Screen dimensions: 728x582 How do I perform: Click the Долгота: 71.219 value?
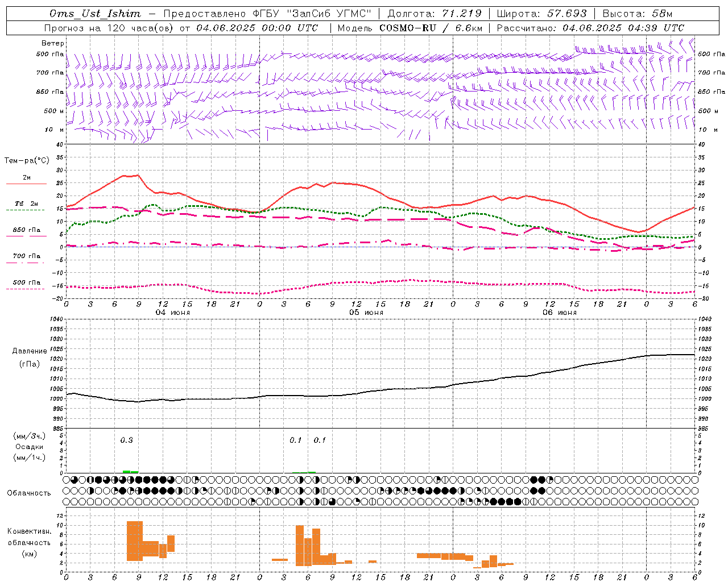(x=435, y=14)
